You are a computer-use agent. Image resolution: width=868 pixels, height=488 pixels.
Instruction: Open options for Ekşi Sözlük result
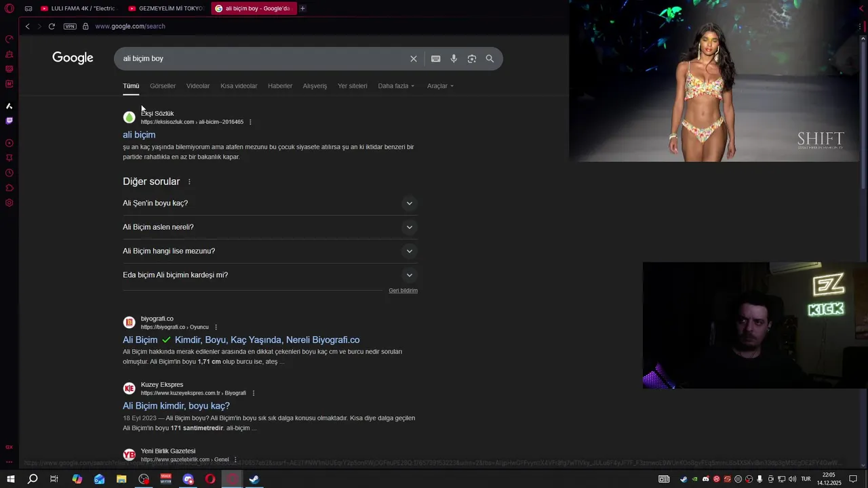(x=250, y=122)
